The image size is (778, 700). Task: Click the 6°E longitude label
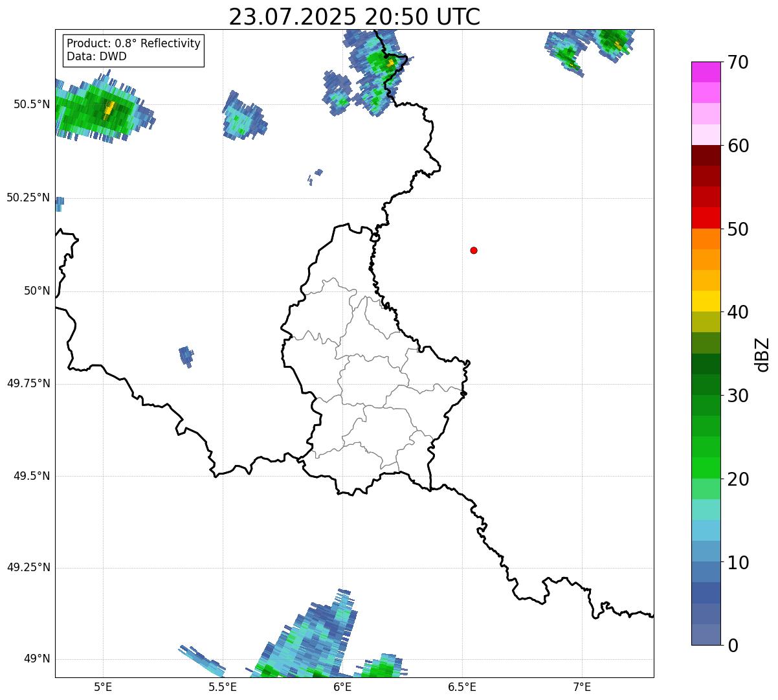coord(342,686)
